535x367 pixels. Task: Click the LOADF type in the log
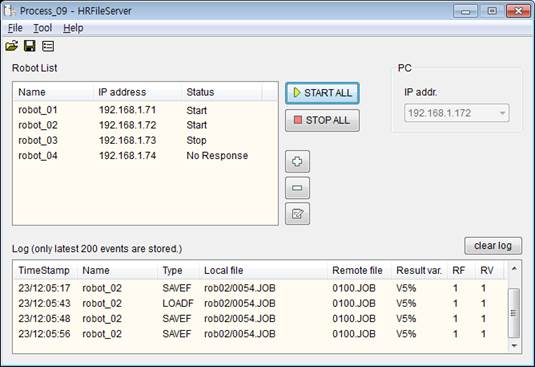point(178,303)
